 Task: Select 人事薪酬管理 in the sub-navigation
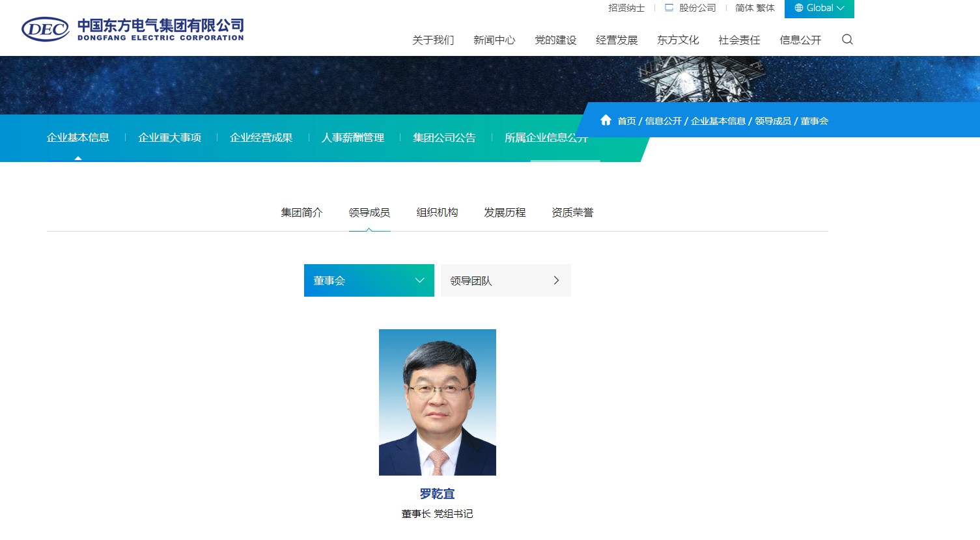tap(354, 137)
